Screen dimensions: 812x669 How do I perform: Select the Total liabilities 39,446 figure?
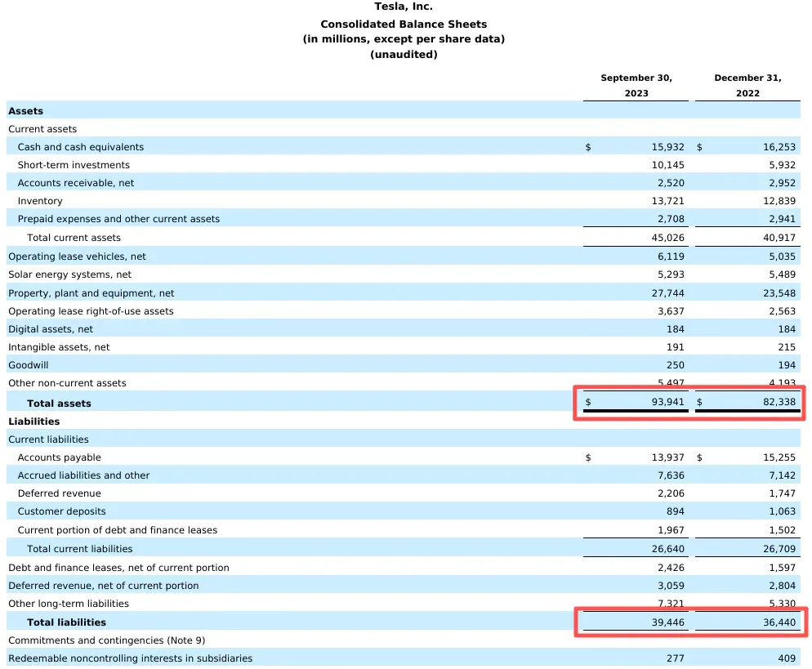[667, 622]
